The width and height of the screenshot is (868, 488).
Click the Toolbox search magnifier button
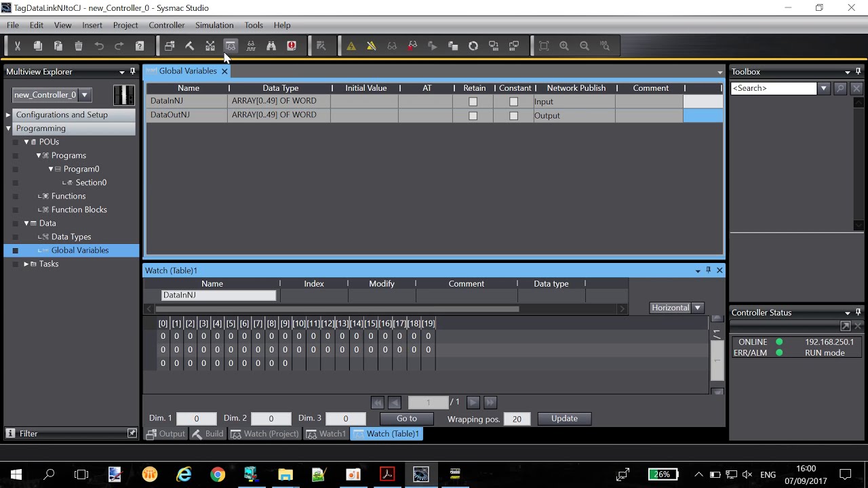click(x=840, y=88)
